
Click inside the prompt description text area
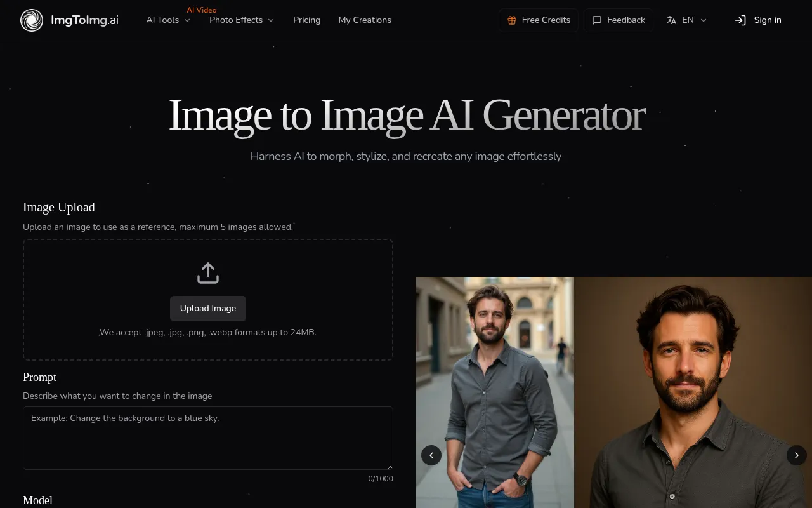207,438
